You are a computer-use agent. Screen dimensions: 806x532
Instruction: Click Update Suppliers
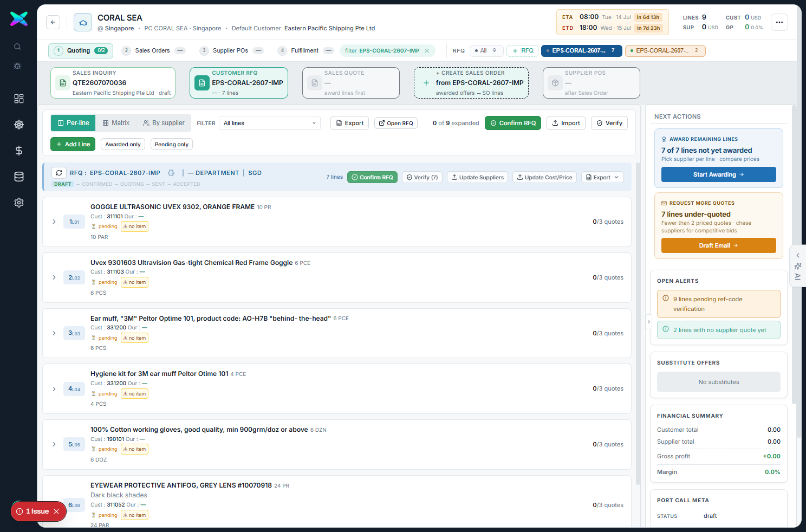(477, 177)
